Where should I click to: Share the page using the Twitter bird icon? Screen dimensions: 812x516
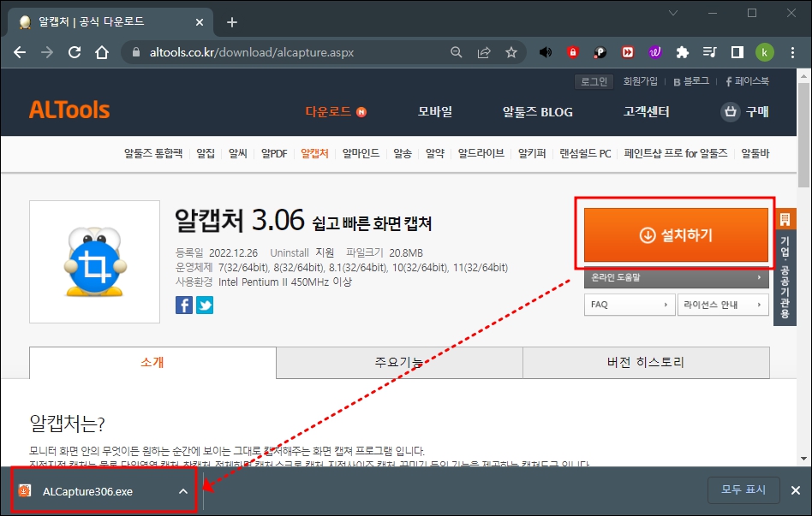click(x=205, y=305)
